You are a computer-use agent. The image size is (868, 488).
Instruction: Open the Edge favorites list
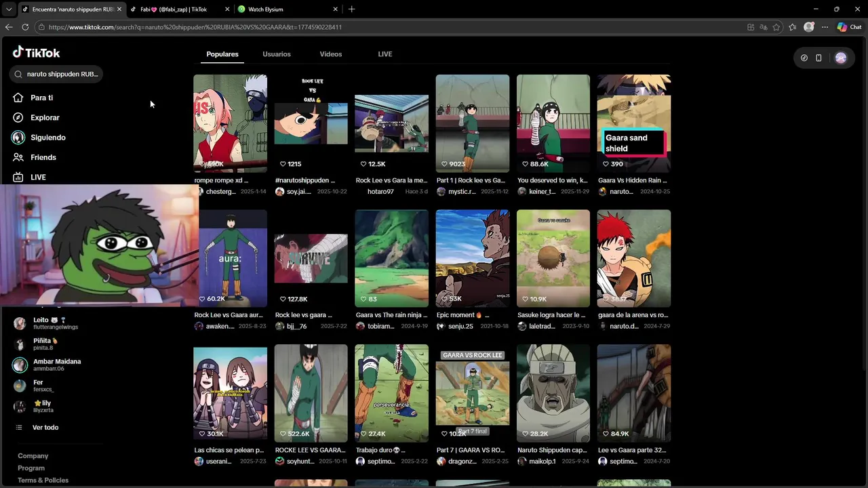click(x=792, y=27)
